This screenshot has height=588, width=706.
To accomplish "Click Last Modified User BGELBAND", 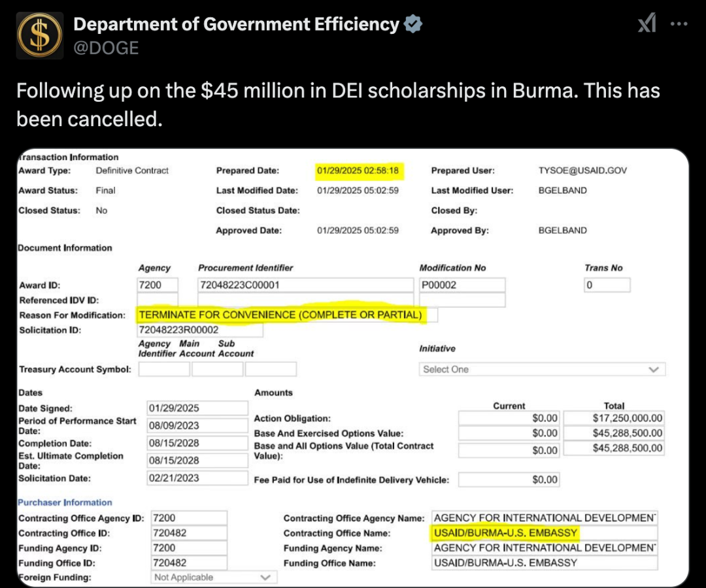I will (563, 190).
